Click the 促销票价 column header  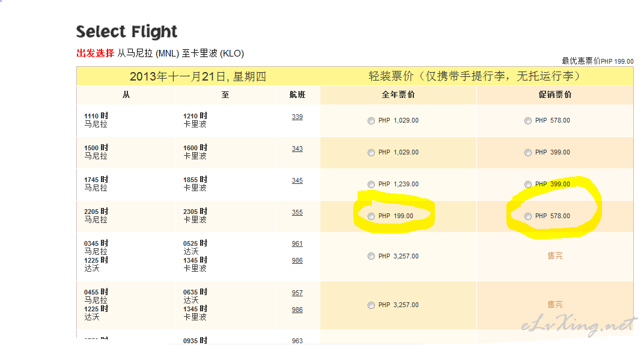click(555, 95)
